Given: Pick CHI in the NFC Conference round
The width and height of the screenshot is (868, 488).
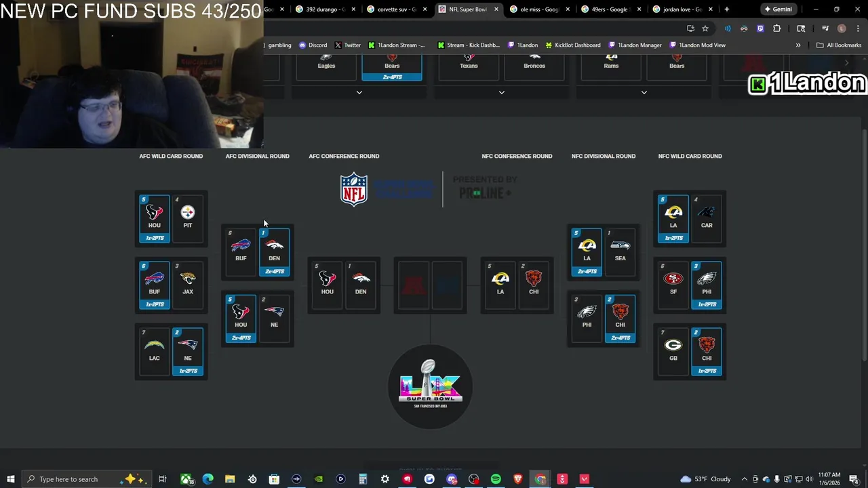Looking at the screenshot, I should coord(534,285).
